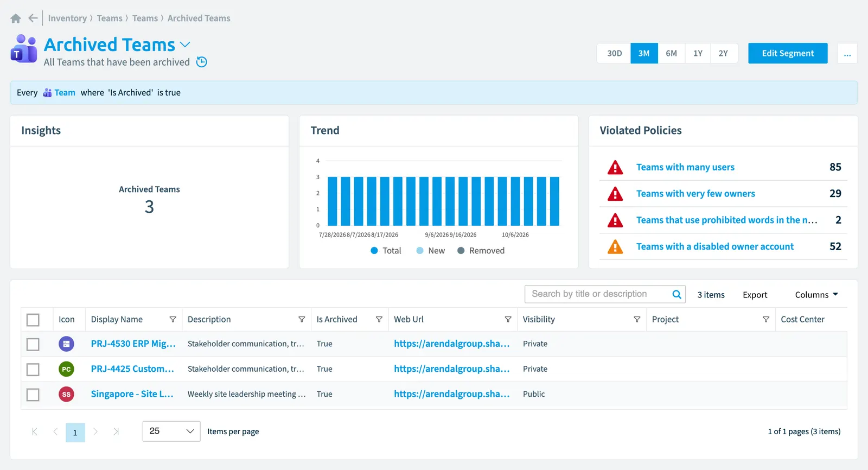
Task: Toggle the Total series in Trend legend
Action: coord(386,251)
